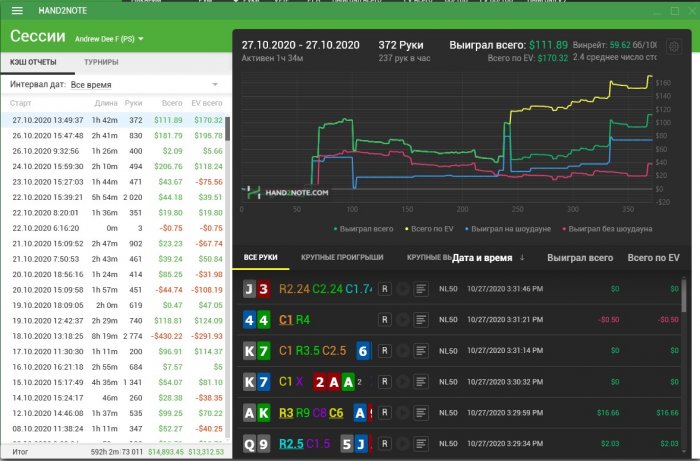The image size is (700, 461).
Task: Click R replay button for 3:31:14 PM hand
Action: [384, 351]
